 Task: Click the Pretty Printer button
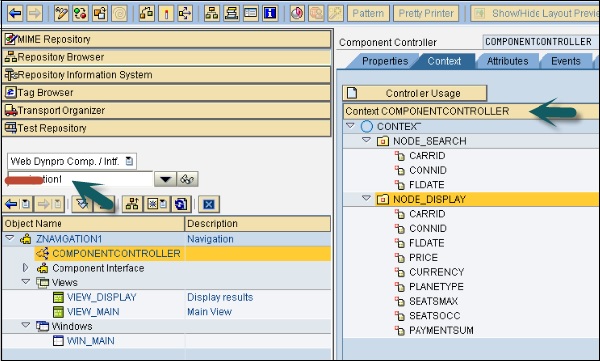[x=426, y=13]
